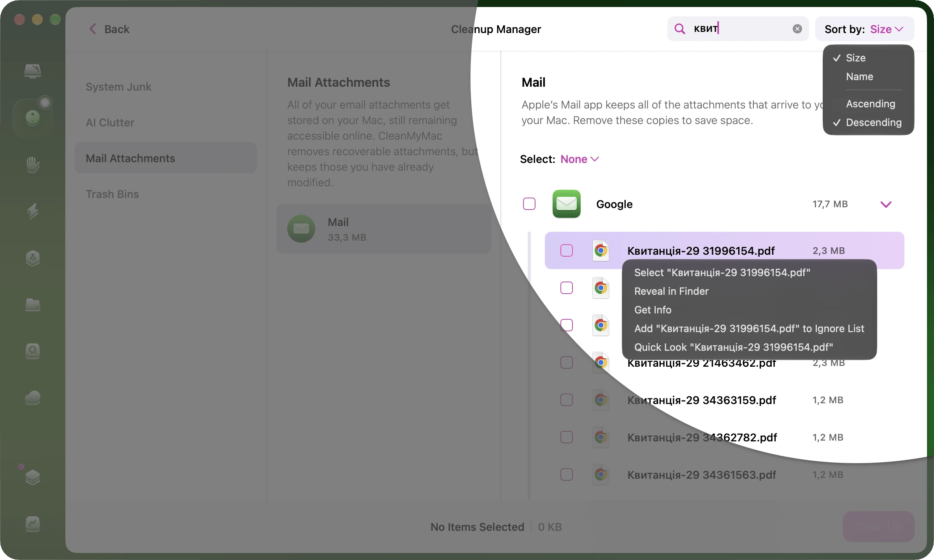Tick checkbox for Квитанція-29 34363159.pdf
The image size is (934, 560).
[x=567, y=400]
